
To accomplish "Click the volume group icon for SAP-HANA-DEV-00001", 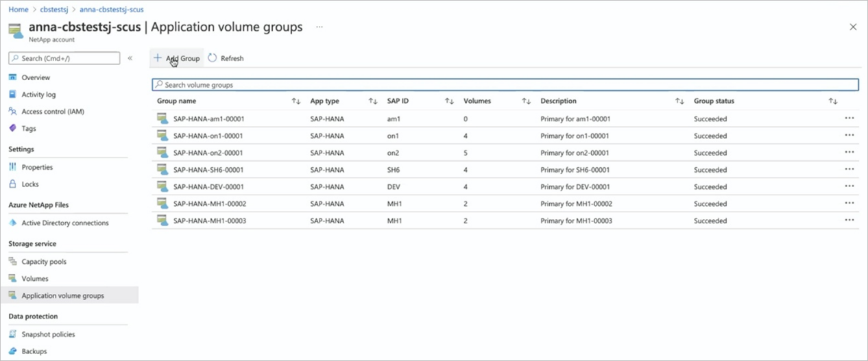I will [162, 186].
